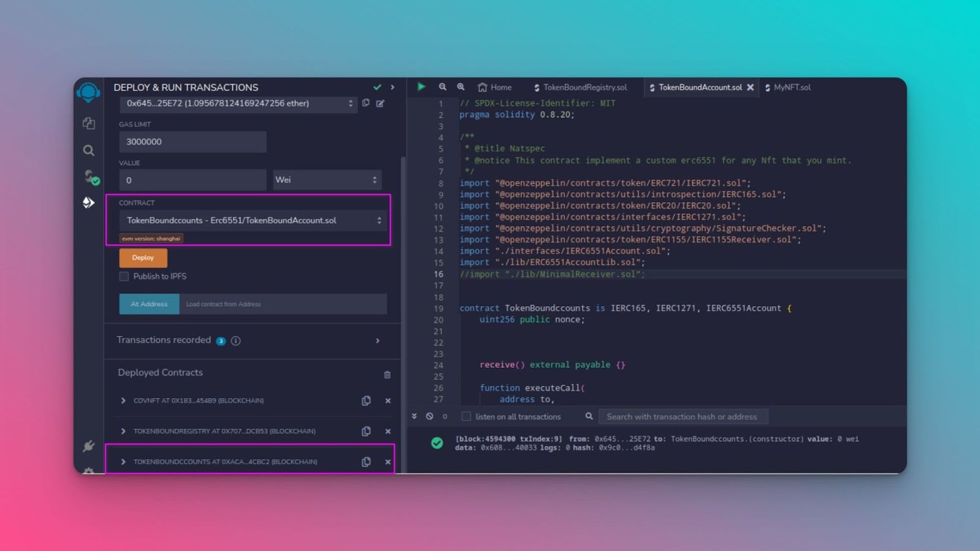The width and height of the screenshot is (980, 551).
Task: Click the terminal log line with block 4594300
Action: (x=657, y=443)
